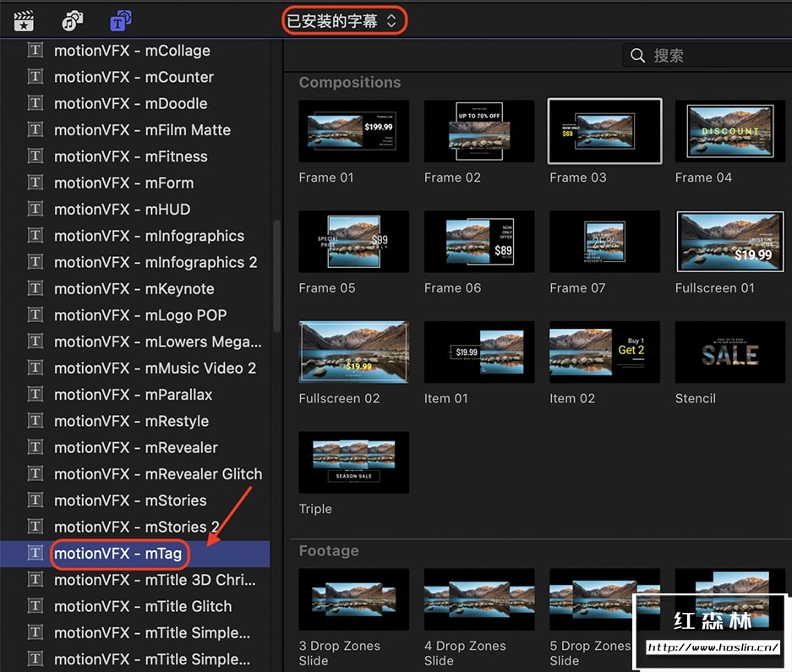This screenshot has height=672, width=792.
Task: Select motionVFX - mRevealer category
Action: pyautogui.click(x=135, y=447)
